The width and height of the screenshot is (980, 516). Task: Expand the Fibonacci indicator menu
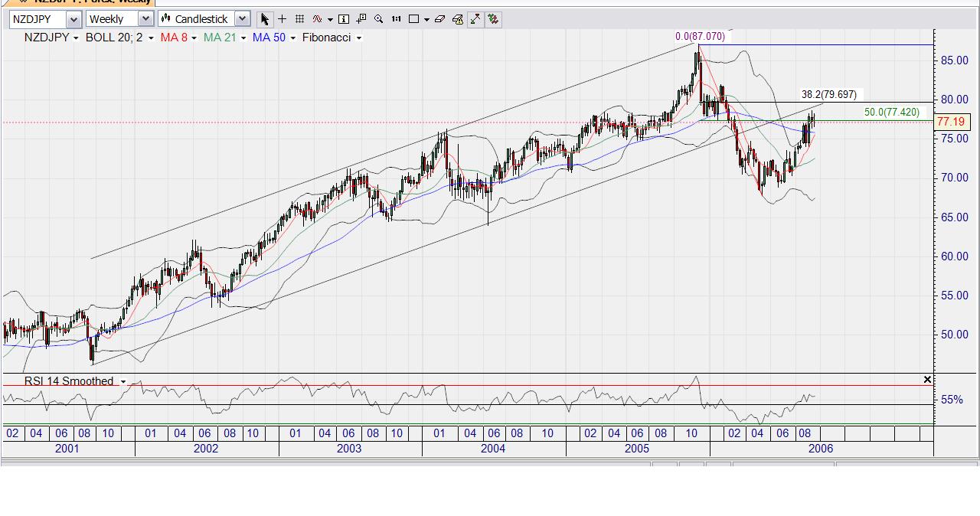coord(358,38)
